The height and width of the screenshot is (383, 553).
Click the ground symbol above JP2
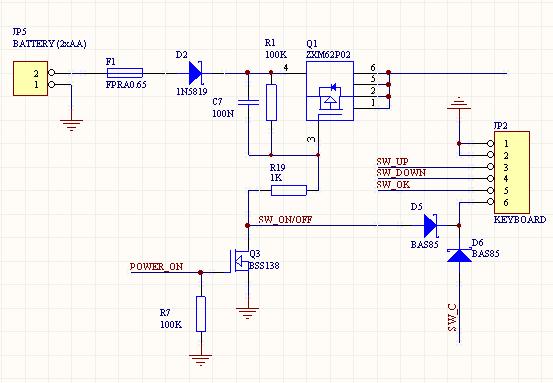(x=459, y=103)
